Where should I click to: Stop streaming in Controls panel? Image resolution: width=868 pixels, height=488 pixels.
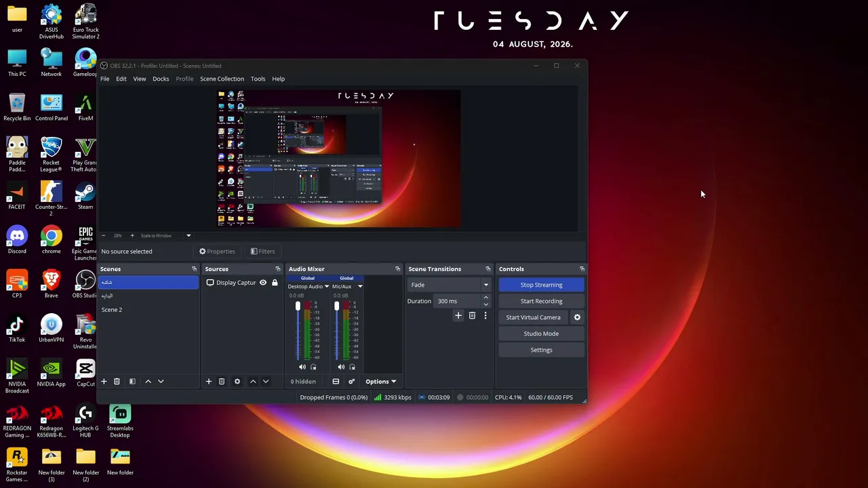tap(541, 285)
